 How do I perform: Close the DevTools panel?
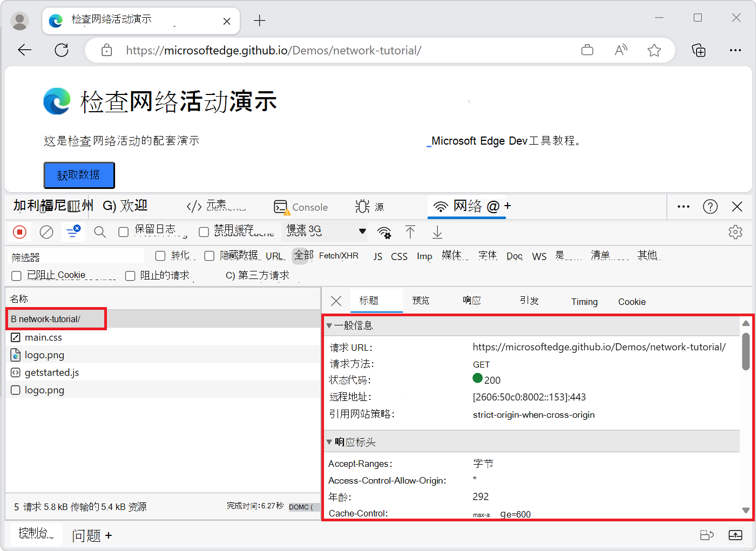tap(737, 207)
